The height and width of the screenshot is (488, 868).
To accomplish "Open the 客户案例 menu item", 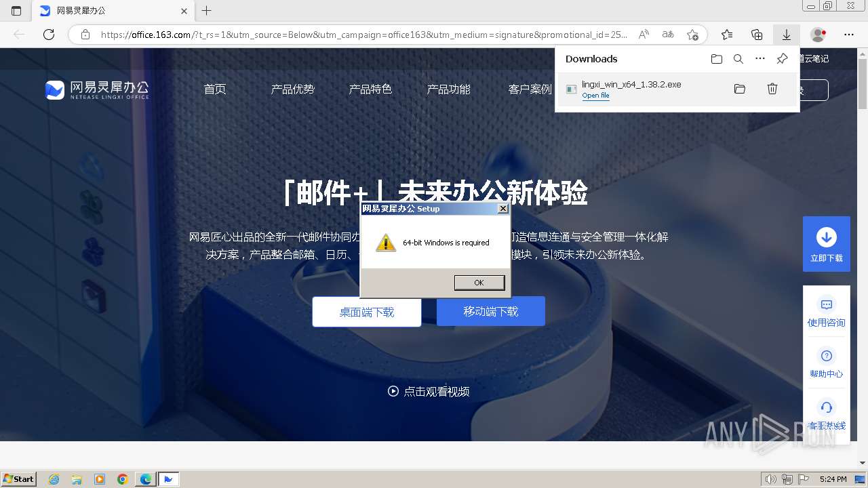I will coord(530,89).
